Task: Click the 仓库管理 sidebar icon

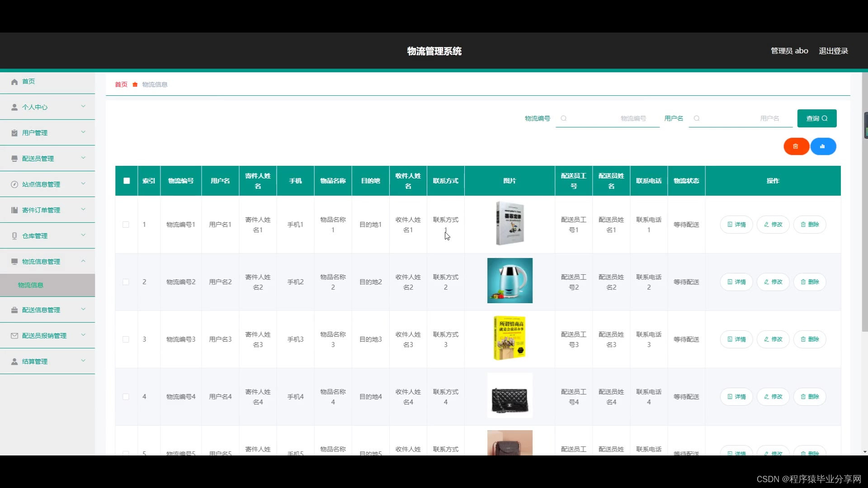Action: coord(14,236)
